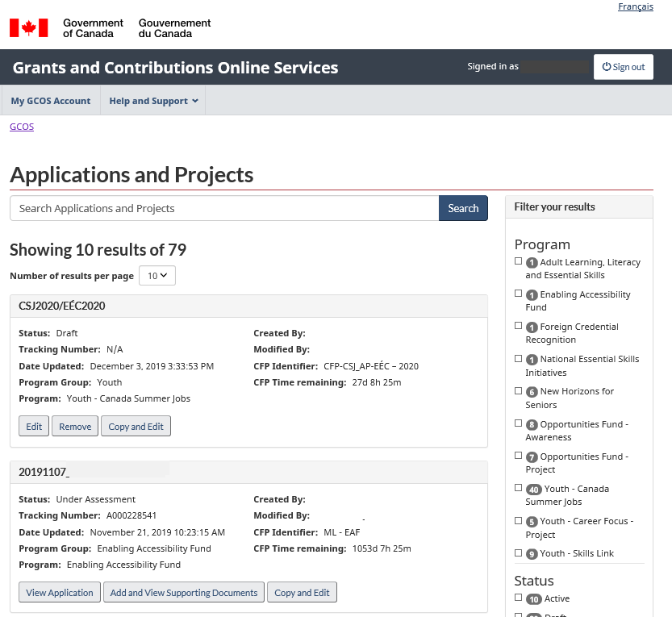Open Add and View Supporting Documents

[x=184, y=593]
